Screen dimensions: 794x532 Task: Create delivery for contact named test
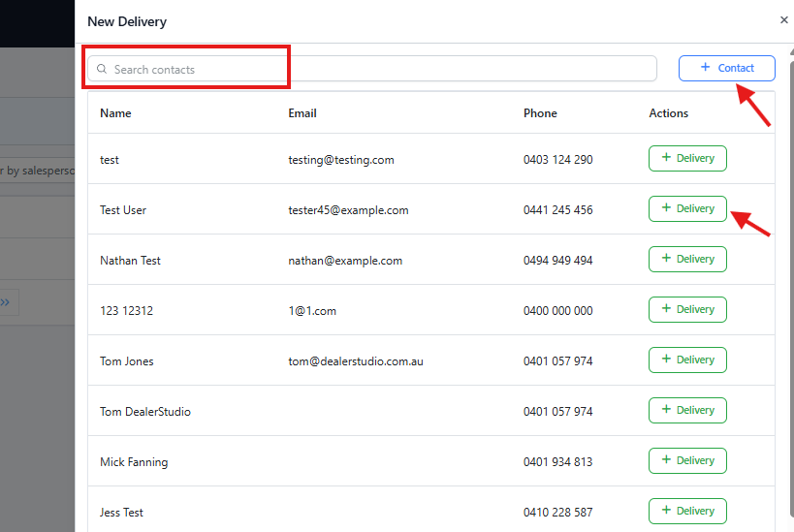pyautogui.click(x=687, y=159)
